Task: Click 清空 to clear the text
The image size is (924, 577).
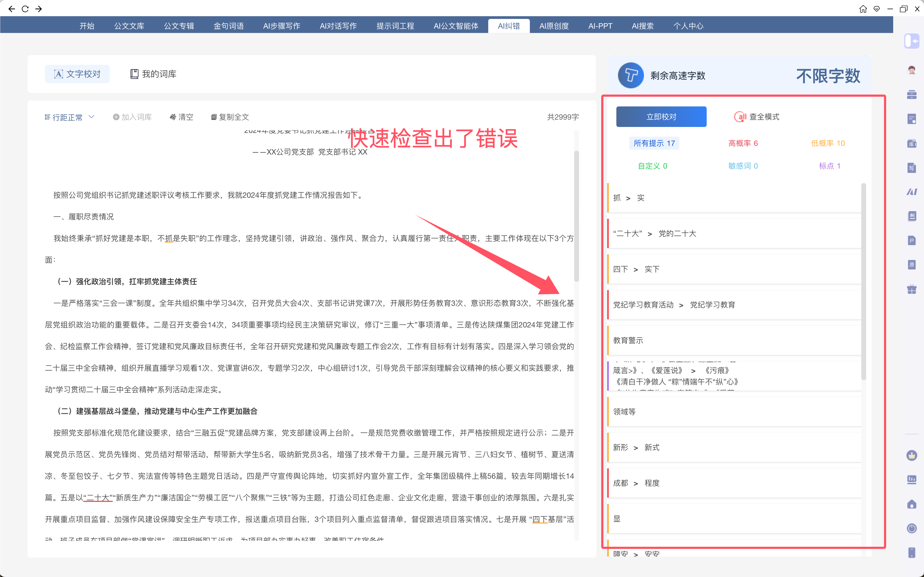Action: [x=182, y=117]
